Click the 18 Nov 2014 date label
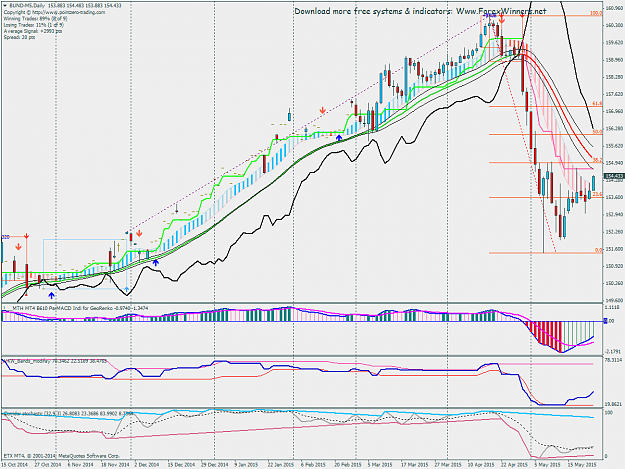Viewport: 625px width, 469px height. (x=115, y=465)
